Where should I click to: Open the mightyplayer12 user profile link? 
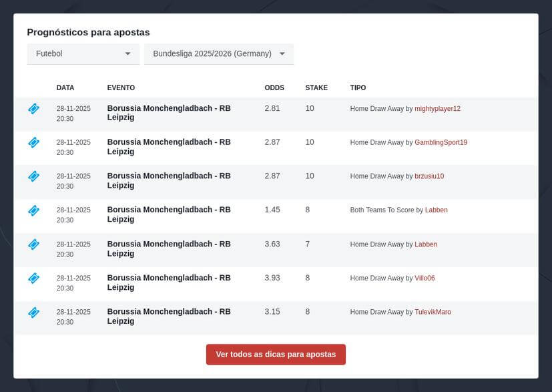(x=437, y=109)
